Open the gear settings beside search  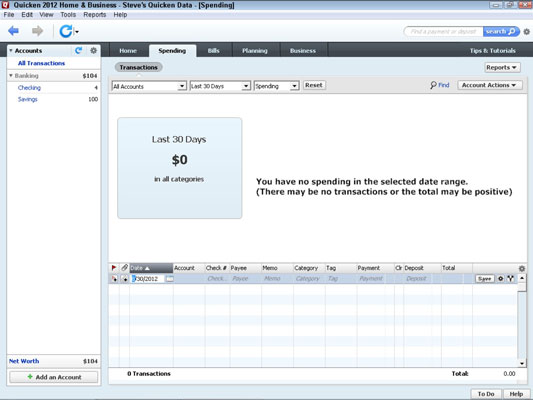pos(526,32)
